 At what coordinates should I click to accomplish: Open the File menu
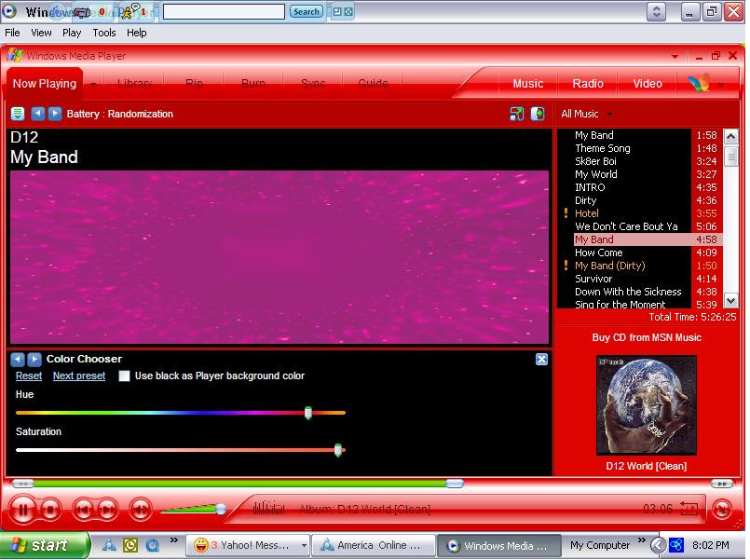tap(12, 33)
